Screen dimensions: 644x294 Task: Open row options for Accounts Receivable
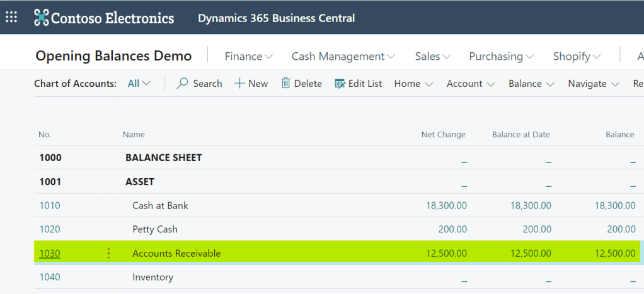pos(108,253)
